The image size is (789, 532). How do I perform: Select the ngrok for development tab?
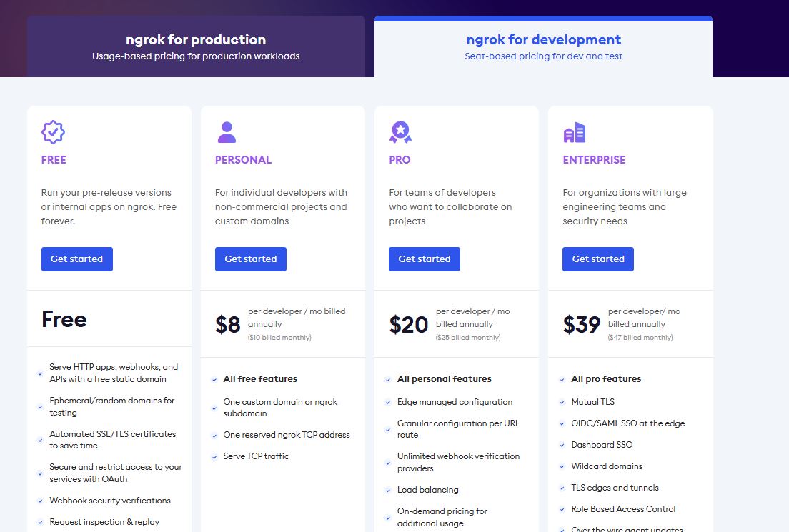(x=542, y=46)
